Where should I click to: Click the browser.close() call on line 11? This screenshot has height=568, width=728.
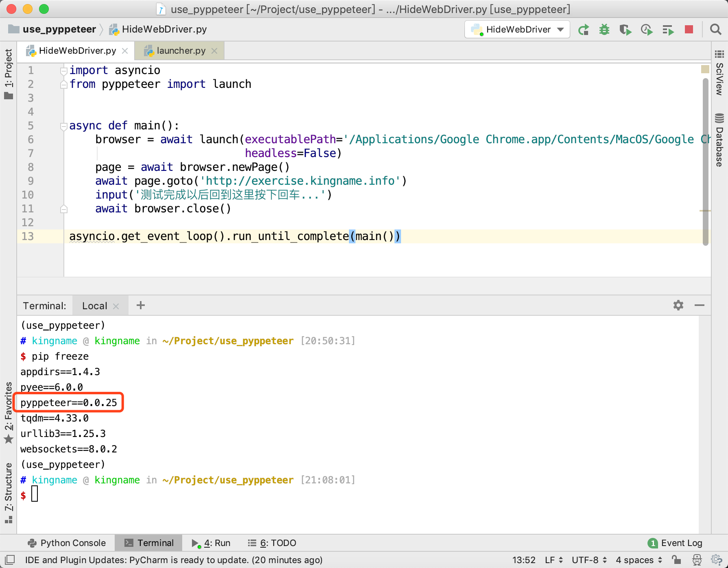coord(183,209)
